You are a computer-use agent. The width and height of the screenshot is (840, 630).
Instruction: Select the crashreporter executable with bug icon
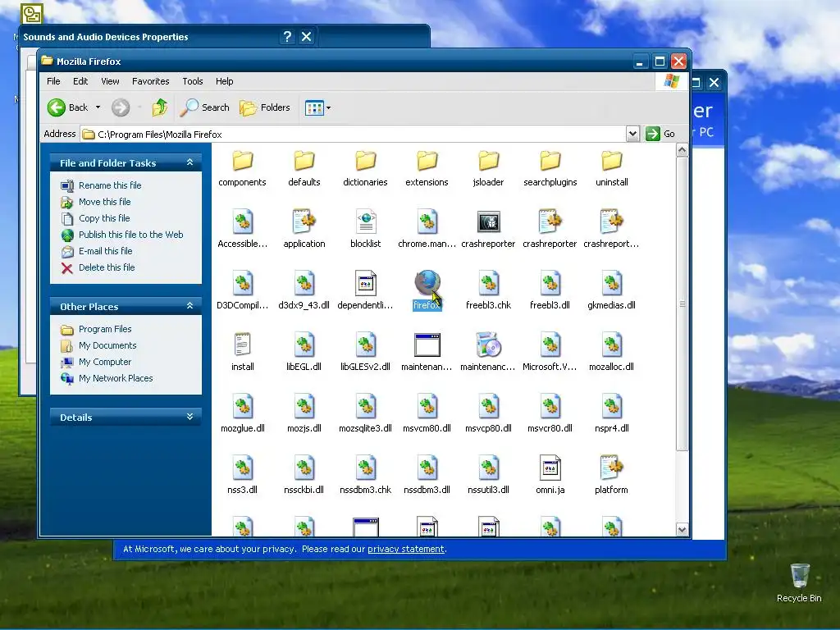click(x=489, y=221)
